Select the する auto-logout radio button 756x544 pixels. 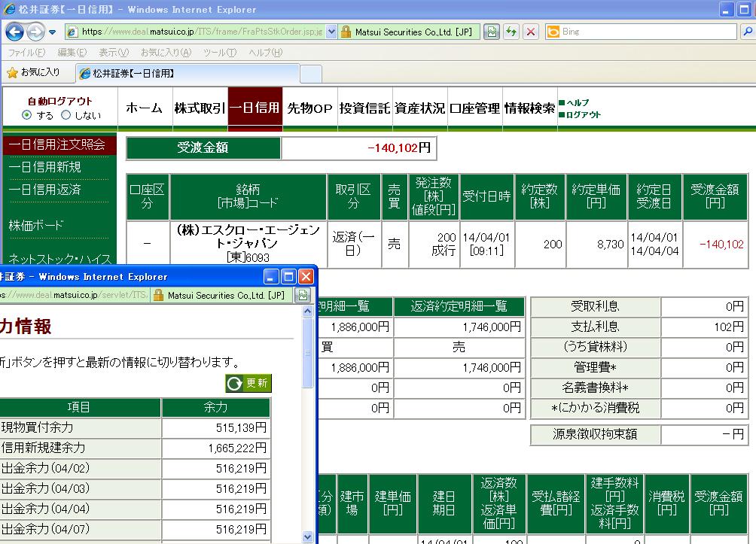(x=27, y=115)
